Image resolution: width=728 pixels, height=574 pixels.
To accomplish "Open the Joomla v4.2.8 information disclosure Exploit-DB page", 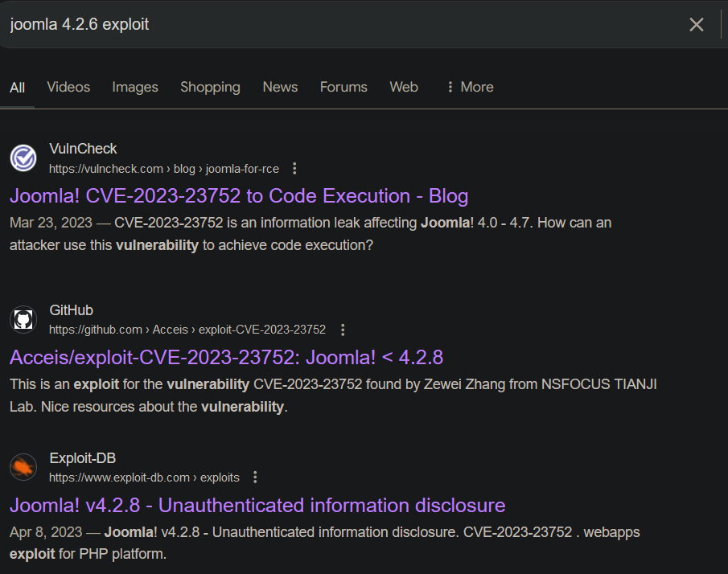I will pyautogui.click(x=256, y=505).
